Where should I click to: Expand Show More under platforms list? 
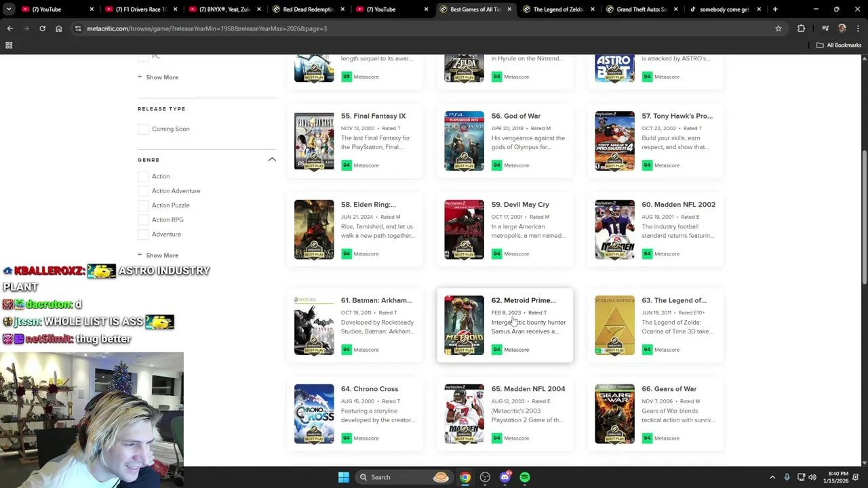(158, 77)
